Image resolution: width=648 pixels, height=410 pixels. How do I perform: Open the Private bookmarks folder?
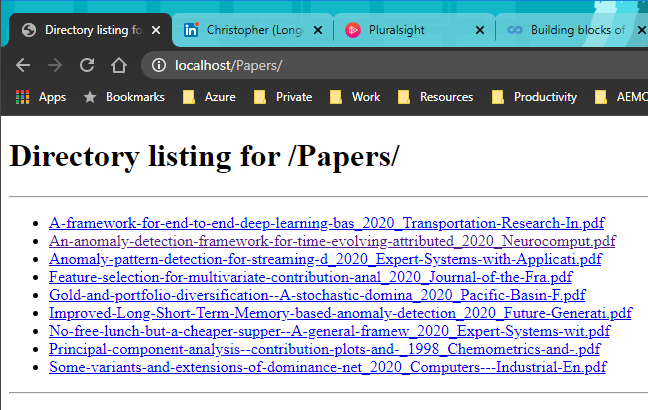tap(283, 97)
